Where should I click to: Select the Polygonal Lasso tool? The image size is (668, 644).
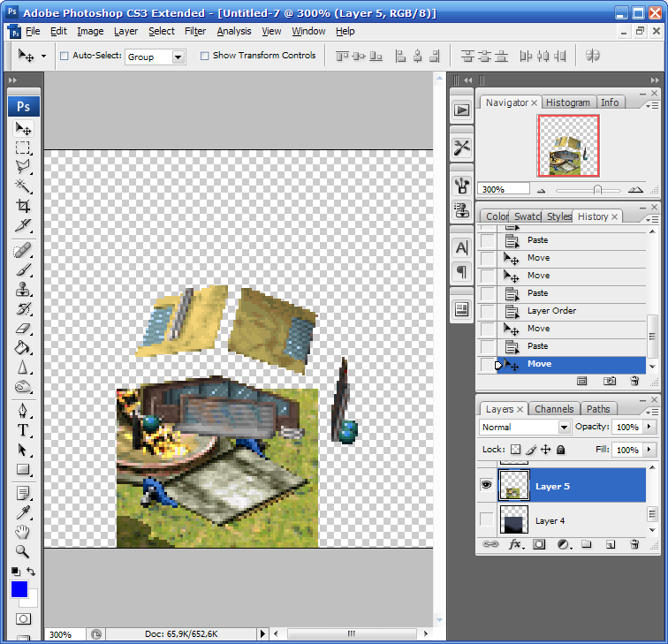(x=23, y=167)
